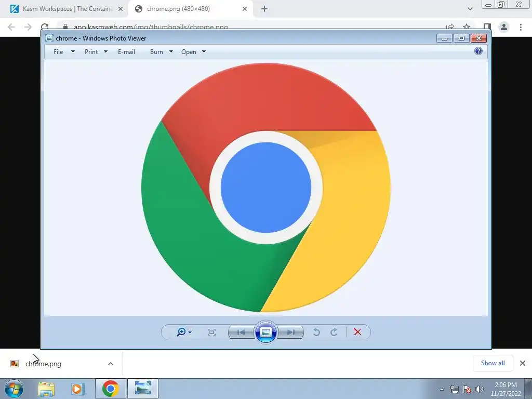Open the zoom magnifier control in Photo Viewer
This screenshot has height=399, width=532.
pos(184,332)
